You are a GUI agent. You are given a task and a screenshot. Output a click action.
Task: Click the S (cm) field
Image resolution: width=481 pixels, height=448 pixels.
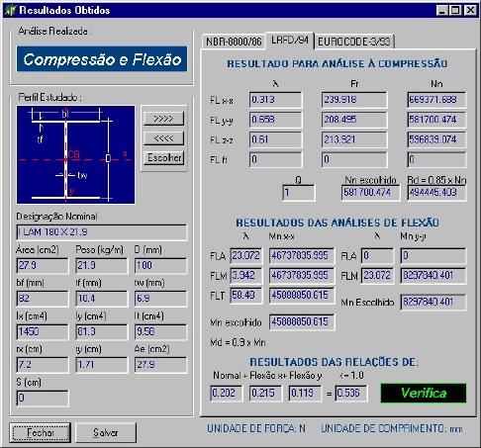click(43, 398)
